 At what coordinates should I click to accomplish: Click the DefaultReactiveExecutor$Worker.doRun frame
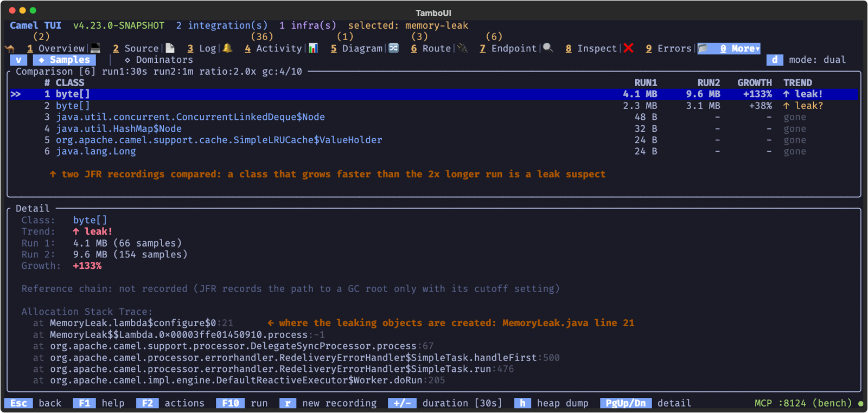[x=239, y=380]
